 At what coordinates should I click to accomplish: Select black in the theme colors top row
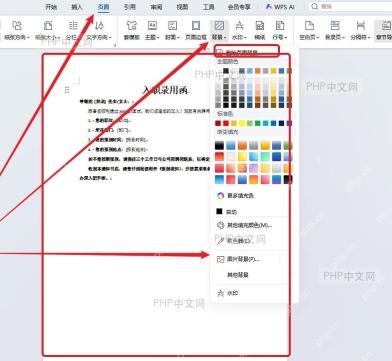226,71
